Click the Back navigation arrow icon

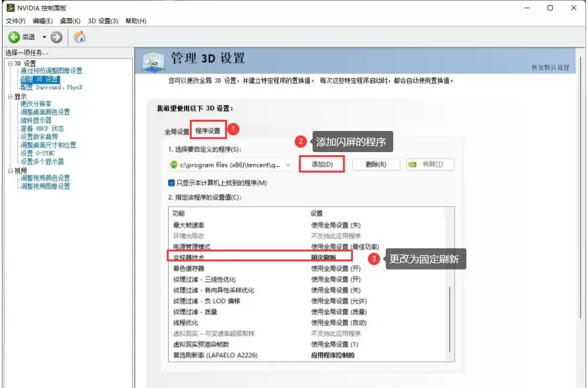tap(14, 37)
